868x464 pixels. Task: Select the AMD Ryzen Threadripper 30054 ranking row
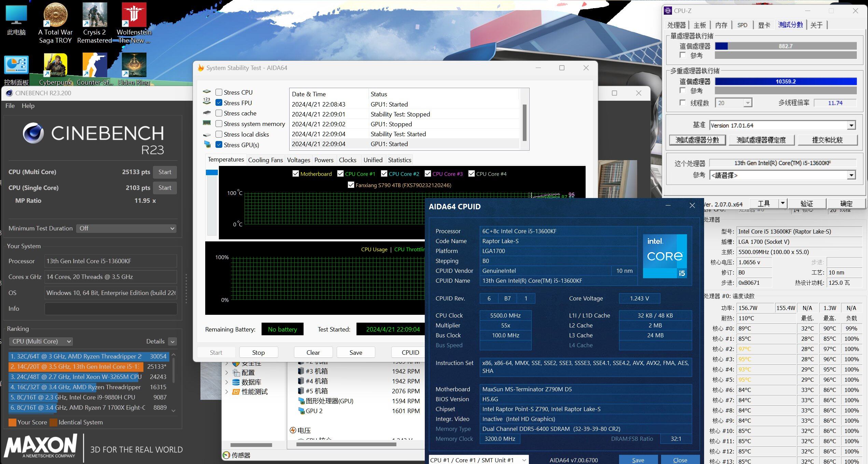(88, 356)
